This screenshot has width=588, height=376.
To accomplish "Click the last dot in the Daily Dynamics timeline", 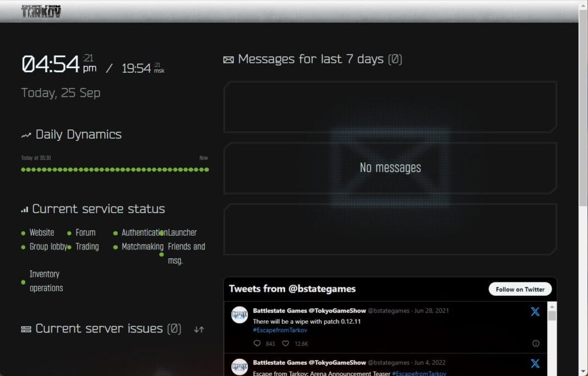I will click(x=206, y=170).
